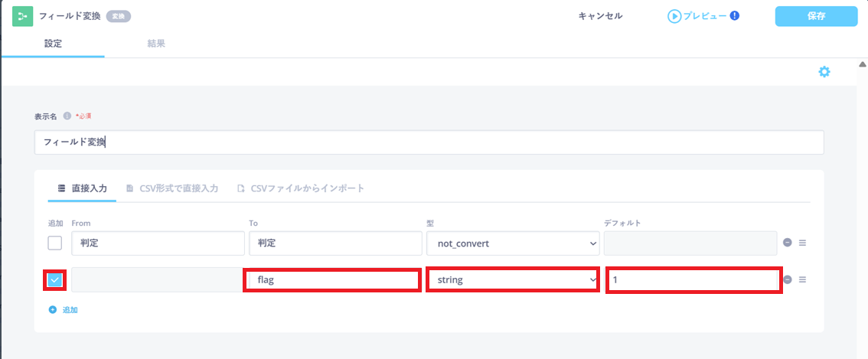The height and width of the screenshot is (359, 868).
Task: Check the 追加 checkbox for 判定 row
Action: 55,243
